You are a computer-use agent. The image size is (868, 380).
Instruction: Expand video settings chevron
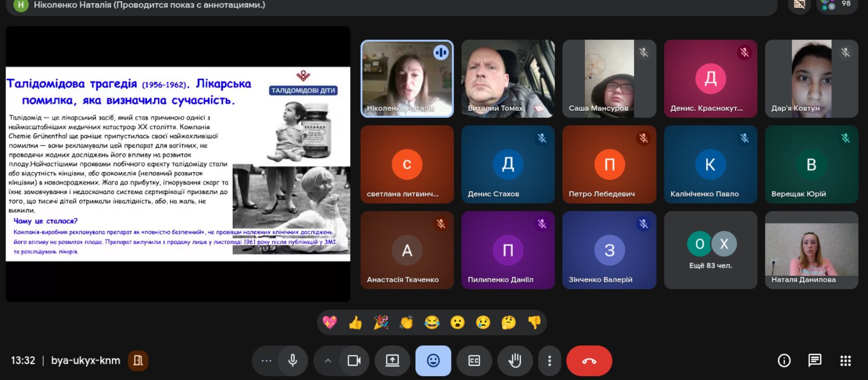click(328, 360)
